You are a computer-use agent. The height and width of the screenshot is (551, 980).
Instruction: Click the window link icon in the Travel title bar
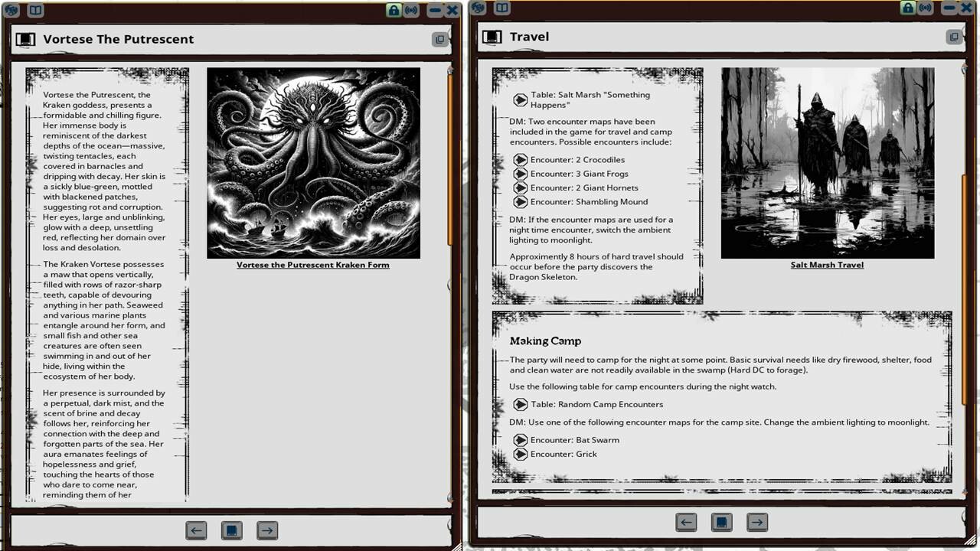[953, 36]
